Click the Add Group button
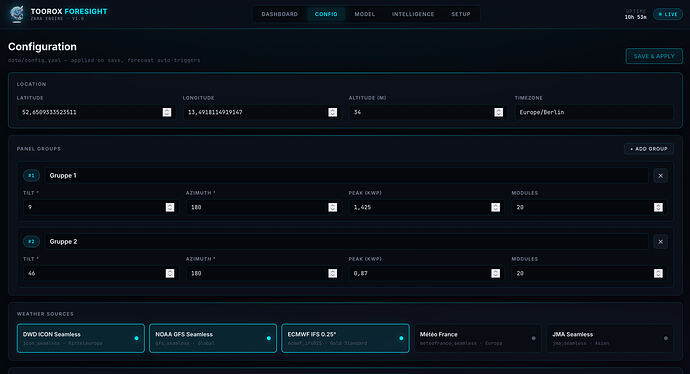 pos(649,149)
